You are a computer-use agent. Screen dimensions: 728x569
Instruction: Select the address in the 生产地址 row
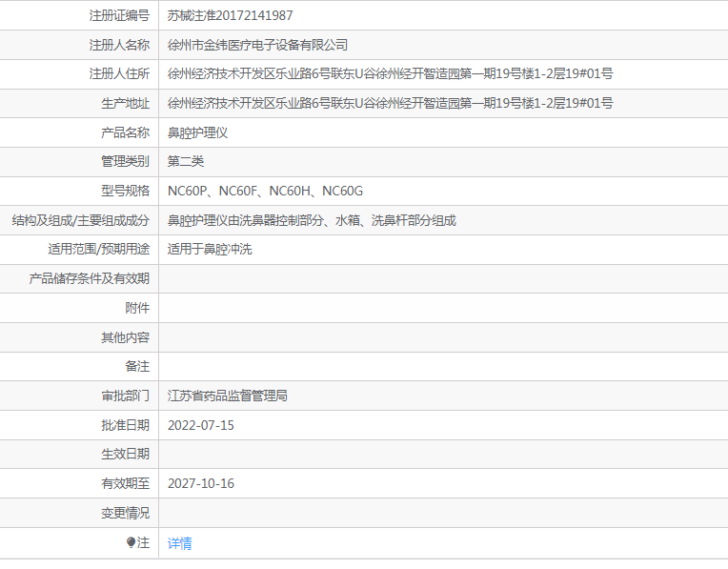(390, 103)
